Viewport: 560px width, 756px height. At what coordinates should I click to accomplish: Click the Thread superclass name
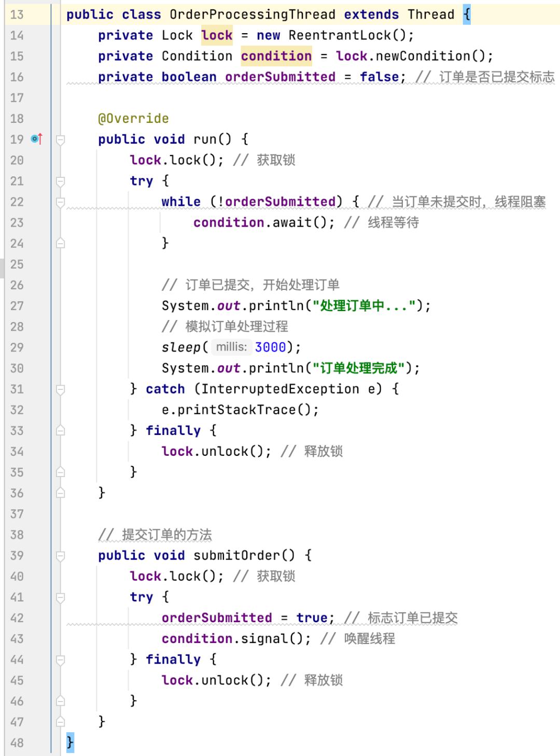click(431, 15)
